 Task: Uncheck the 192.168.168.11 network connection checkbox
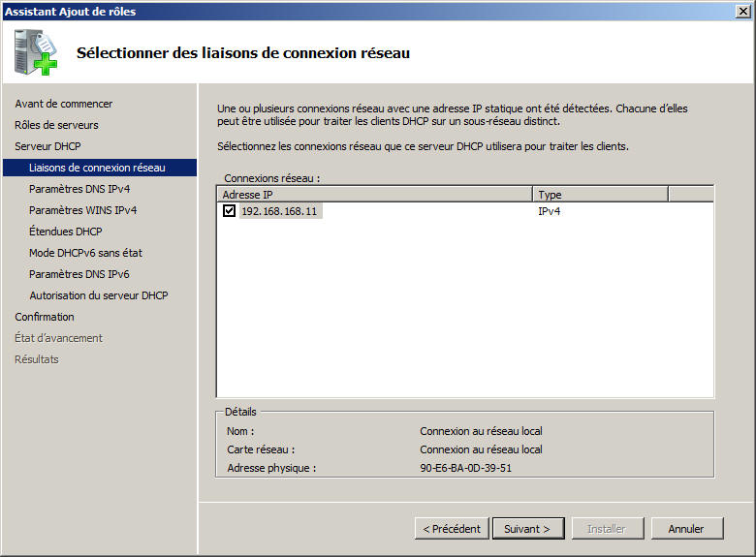[229, 210]
